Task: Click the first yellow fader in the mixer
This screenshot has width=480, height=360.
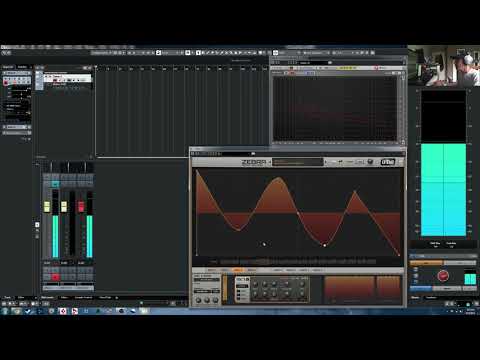Action: coord(47,207)
